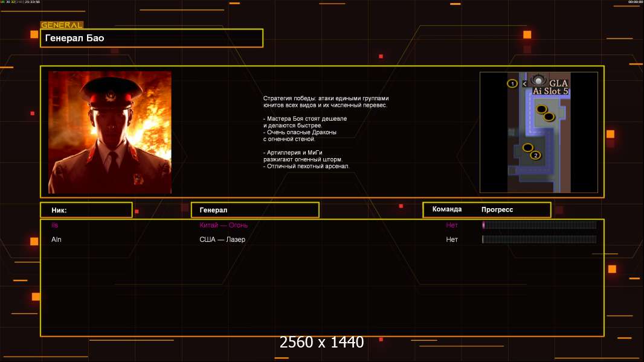Click the 'Команда' column header
Screen dimensions: 644x362
click(447, 209)
